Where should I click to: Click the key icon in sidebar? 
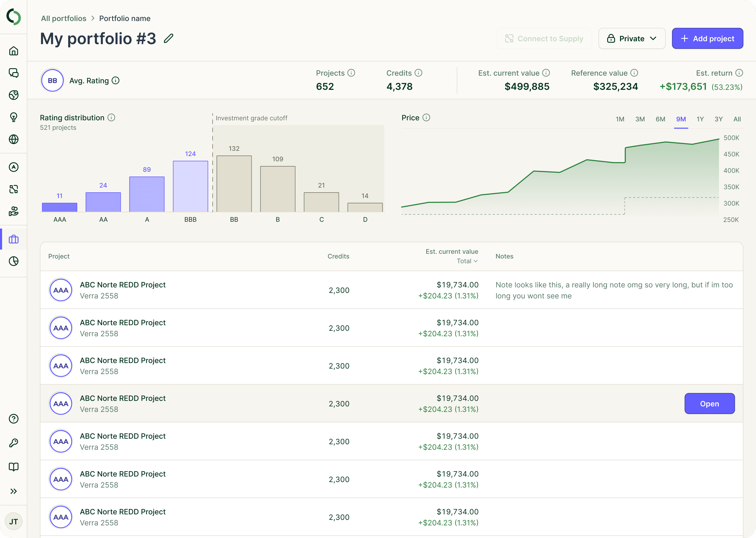[14, 443]
